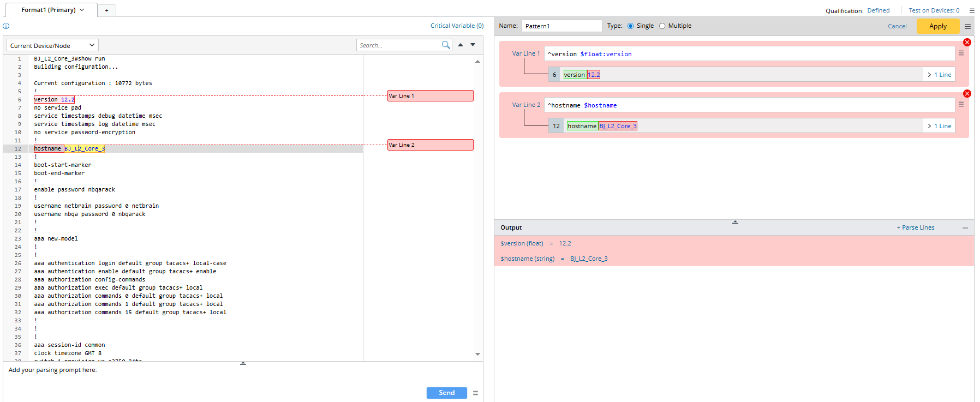The image size is (980, 402).
Task: Click 'username netbrain password 0 netbrain' line
Action: pyautogui.click(x=97, y=206)
